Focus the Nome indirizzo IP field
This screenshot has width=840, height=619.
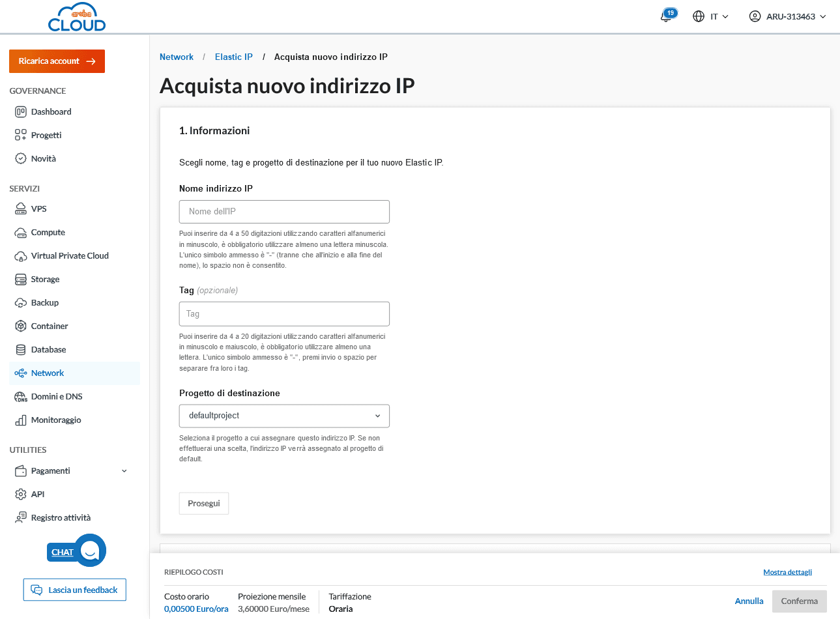click(x=284, y=212)
